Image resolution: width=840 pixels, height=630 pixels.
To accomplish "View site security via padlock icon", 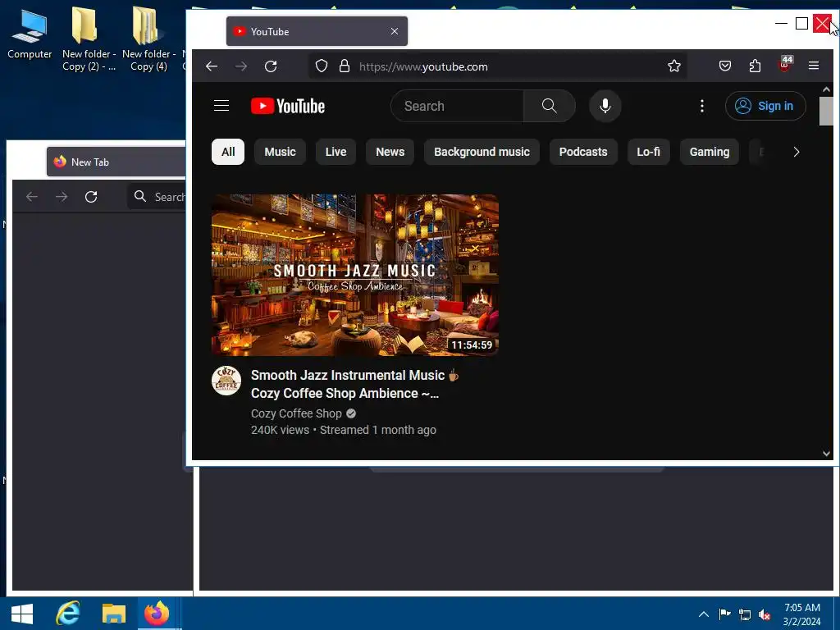I will coord(345,66).
